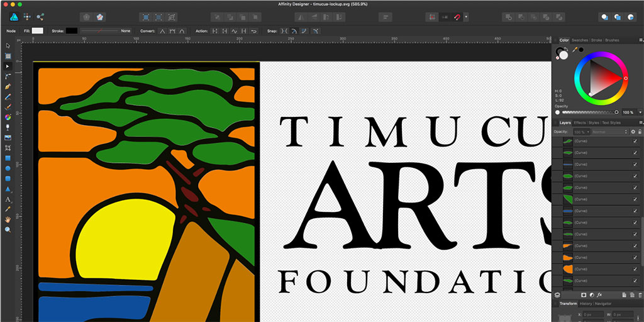Open the snapping options dropdown arrow

pos(466,17)
